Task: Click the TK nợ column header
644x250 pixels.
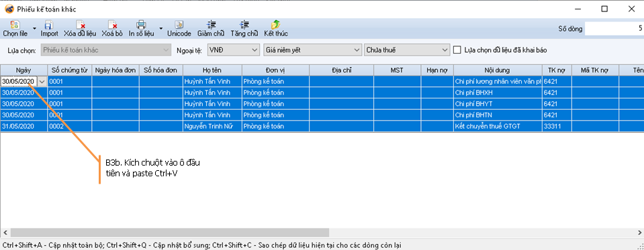Action: point(557,70)
